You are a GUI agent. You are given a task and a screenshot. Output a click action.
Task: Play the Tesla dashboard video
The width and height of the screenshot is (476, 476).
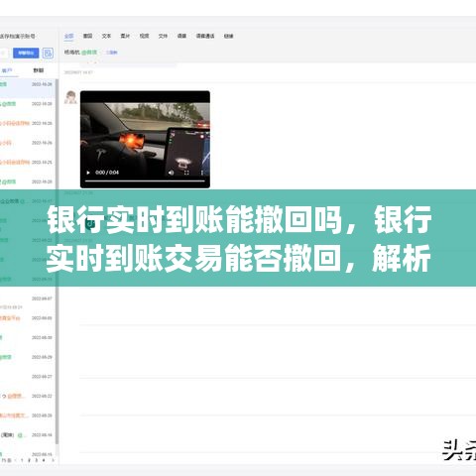[88, 173]
